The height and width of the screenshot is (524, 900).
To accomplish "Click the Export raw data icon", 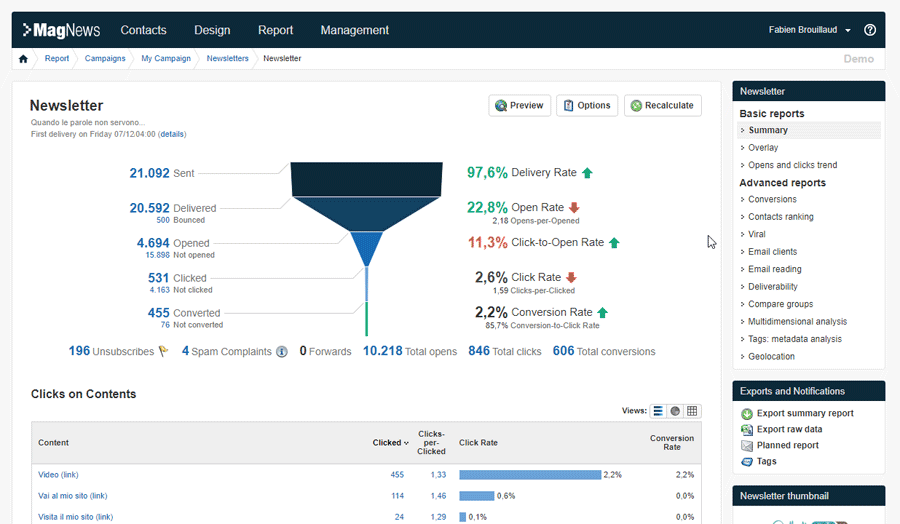I will pyautogui.click(x=747, y=430).
